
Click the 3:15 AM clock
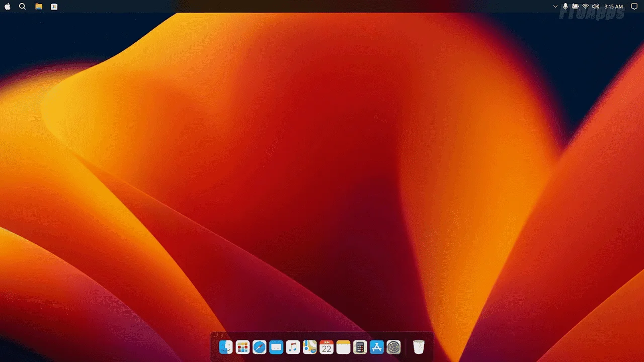[614, 7]
